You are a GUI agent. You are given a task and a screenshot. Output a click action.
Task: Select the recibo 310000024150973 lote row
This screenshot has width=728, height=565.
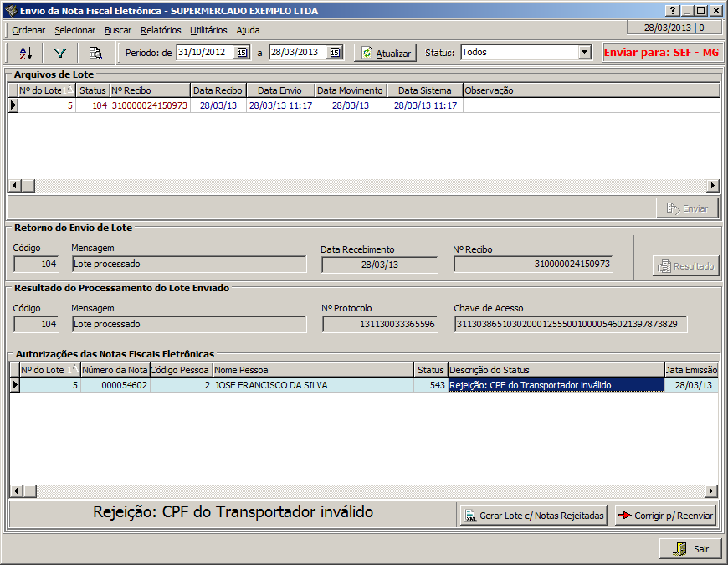point(149,105)
